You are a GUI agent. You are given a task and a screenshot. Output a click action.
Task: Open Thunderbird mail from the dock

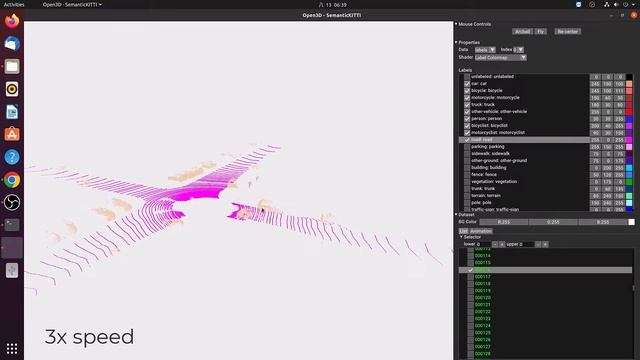(12, 44)
